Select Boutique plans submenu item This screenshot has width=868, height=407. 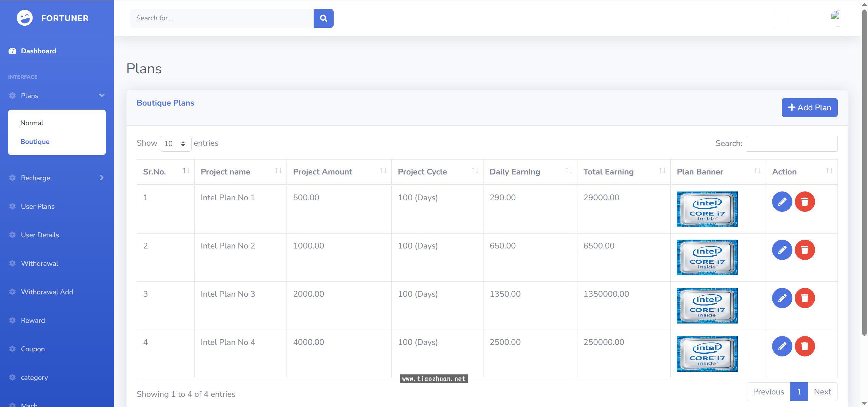[x=35, y=142]
